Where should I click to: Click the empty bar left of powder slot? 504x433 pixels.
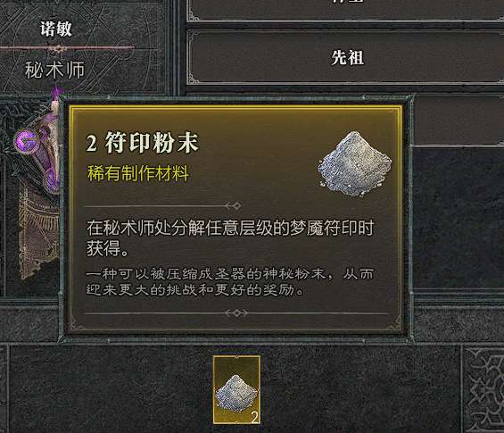click(111, 389)
